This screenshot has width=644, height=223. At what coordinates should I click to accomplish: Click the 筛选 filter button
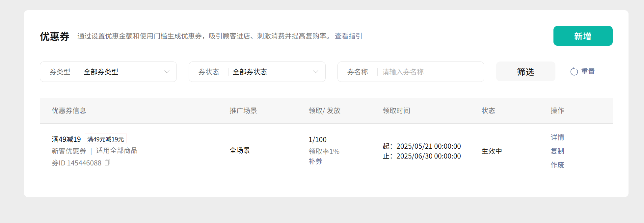click(526, 72)
